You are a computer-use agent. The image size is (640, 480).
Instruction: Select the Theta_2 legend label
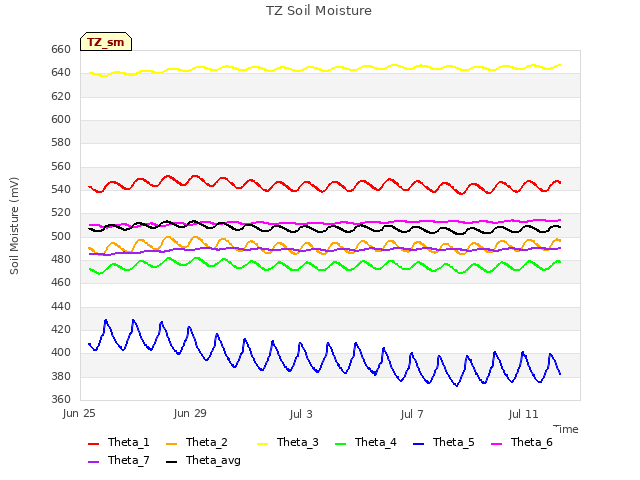point(207,442)
